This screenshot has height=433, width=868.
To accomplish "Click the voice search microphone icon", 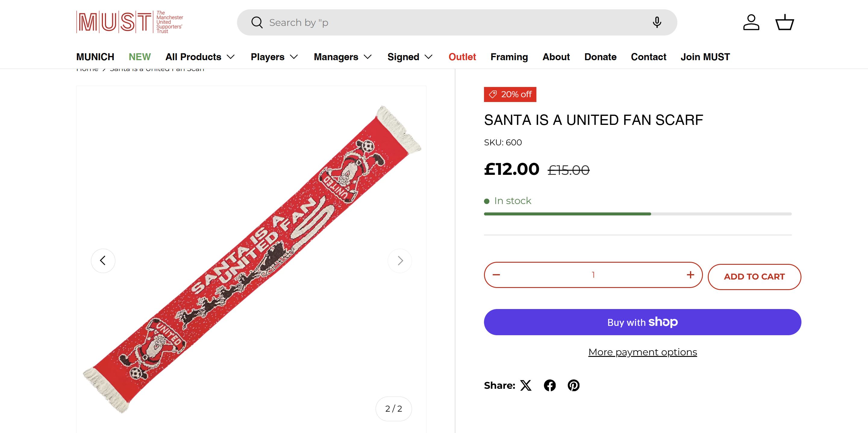I will pos(656,22).
